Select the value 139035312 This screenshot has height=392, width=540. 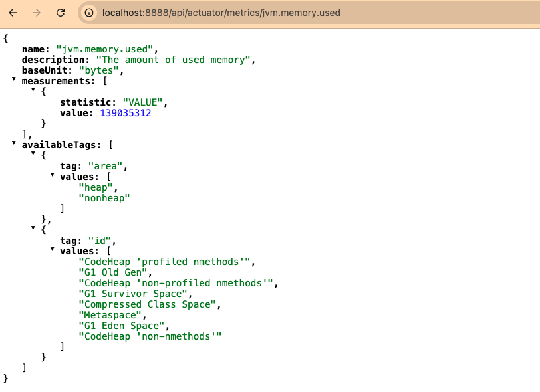click(x=125, y=113)
